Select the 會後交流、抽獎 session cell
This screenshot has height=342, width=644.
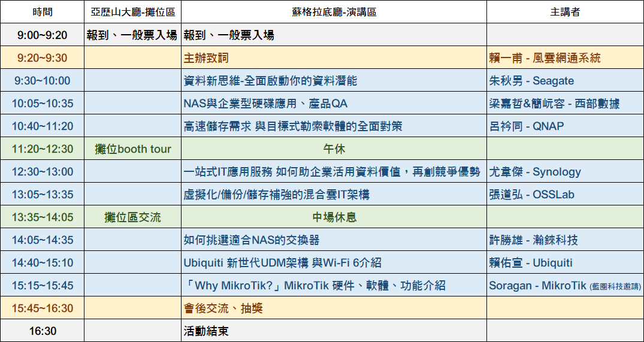(223, 308)
